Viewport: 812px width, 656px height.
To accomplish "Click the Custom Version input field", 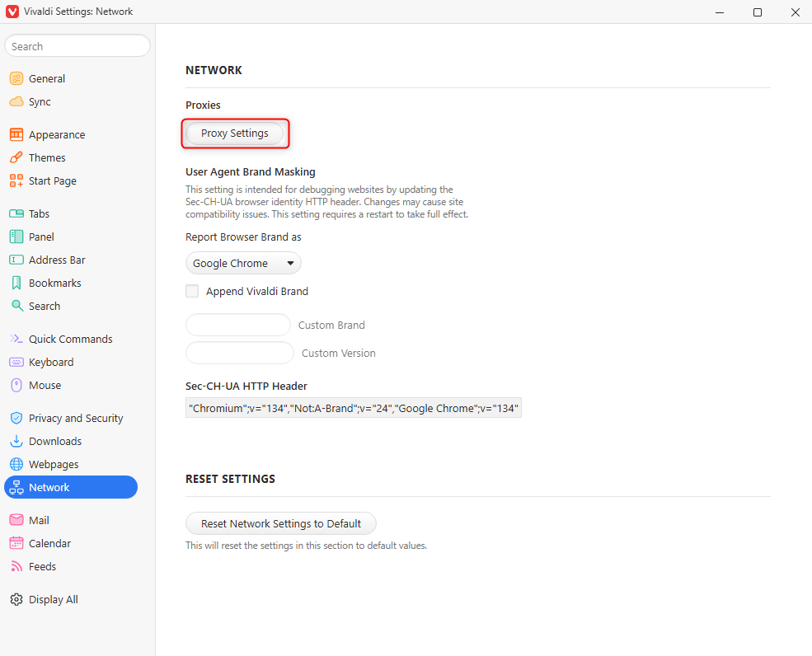I will pos(240,353).
